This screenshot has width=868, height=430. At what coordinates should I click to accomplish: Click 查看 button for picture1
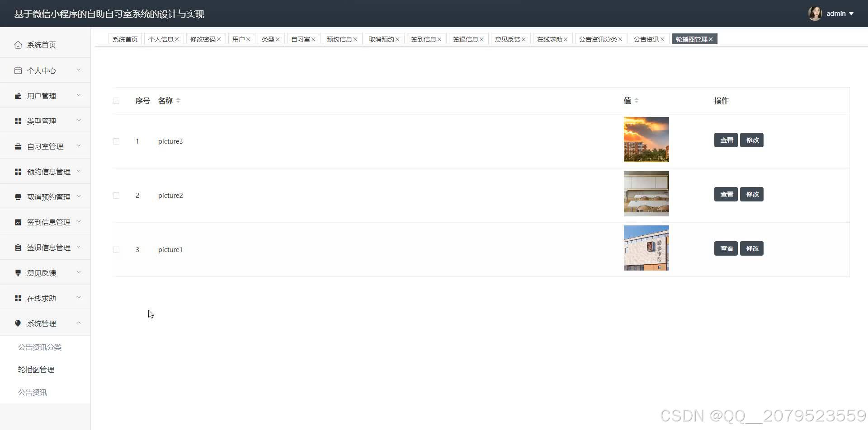[x=726, y=248]
